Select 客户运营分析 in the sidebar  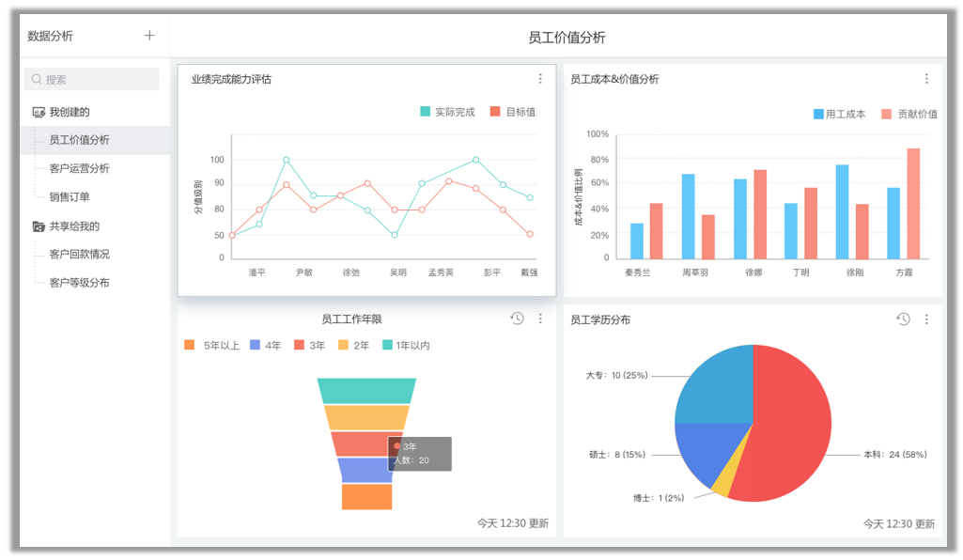[x=79, y=169]
